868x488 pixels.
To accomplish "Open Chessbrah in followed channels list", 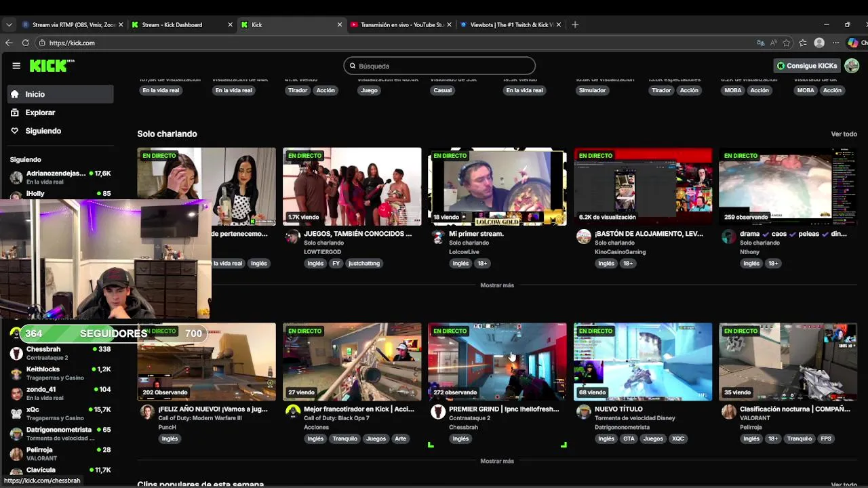I will pos(60,353).
